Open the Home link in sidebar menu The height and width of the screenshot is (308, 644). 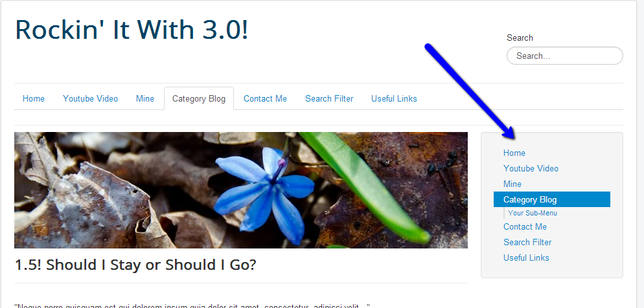pos(514,153)
